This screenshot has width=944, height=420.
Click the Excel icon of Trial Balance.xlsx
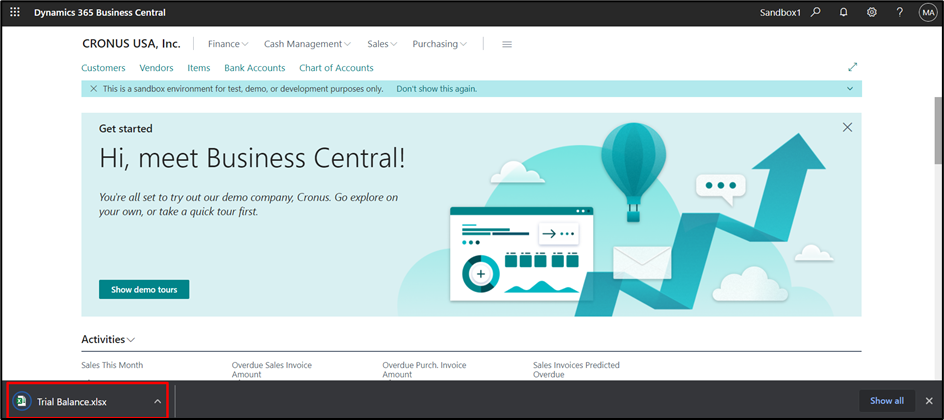[x=22, y=401]
